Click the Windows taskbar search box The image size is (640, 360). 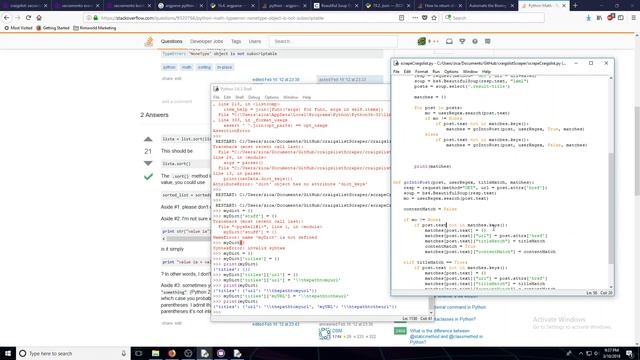(73, 353)
